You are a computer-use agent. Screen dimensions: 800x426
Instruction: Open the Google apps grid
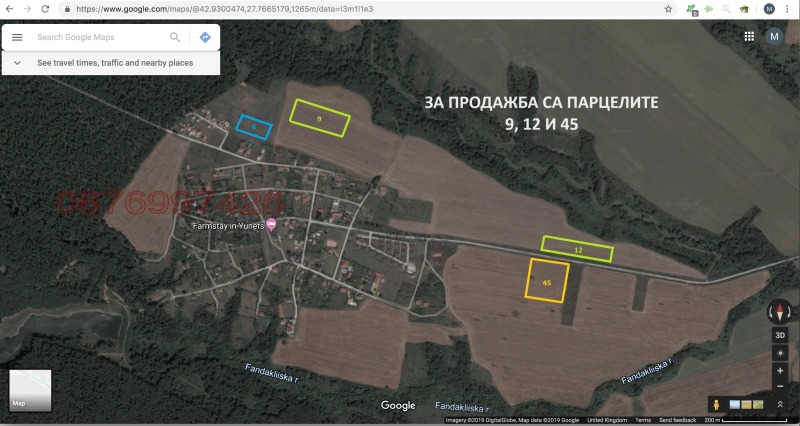pos(749,36)
